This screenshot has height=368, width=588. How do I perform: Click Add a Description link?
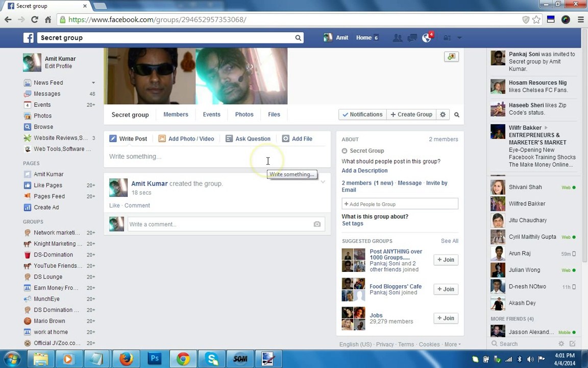[364, 171]
